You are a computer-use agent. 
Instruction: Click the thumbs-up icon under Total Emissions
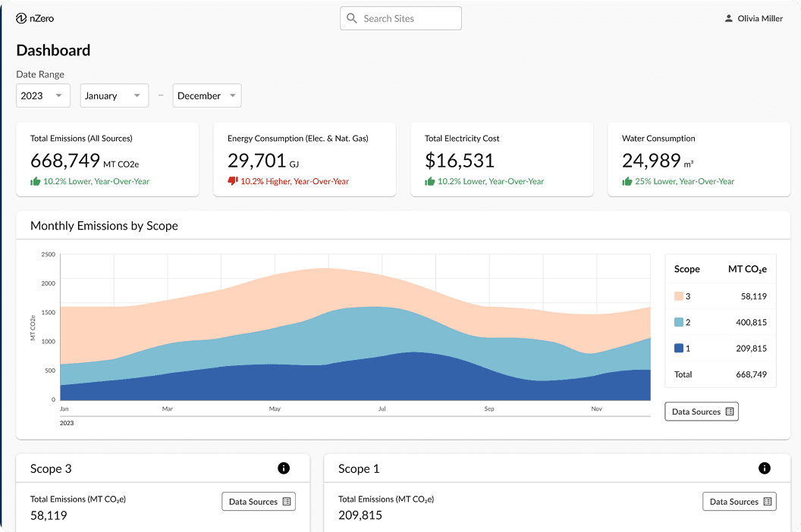35,181
